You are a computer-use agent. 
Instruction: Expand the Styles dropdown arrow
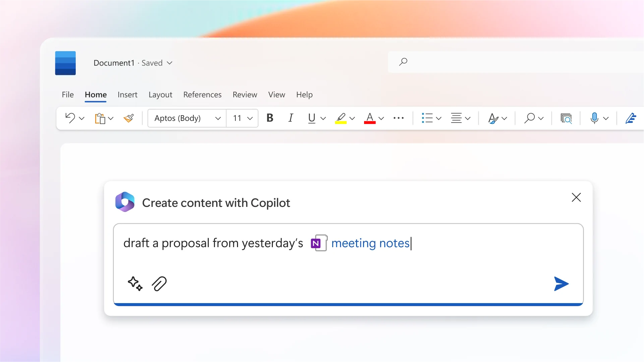click(x=505, y=118)
